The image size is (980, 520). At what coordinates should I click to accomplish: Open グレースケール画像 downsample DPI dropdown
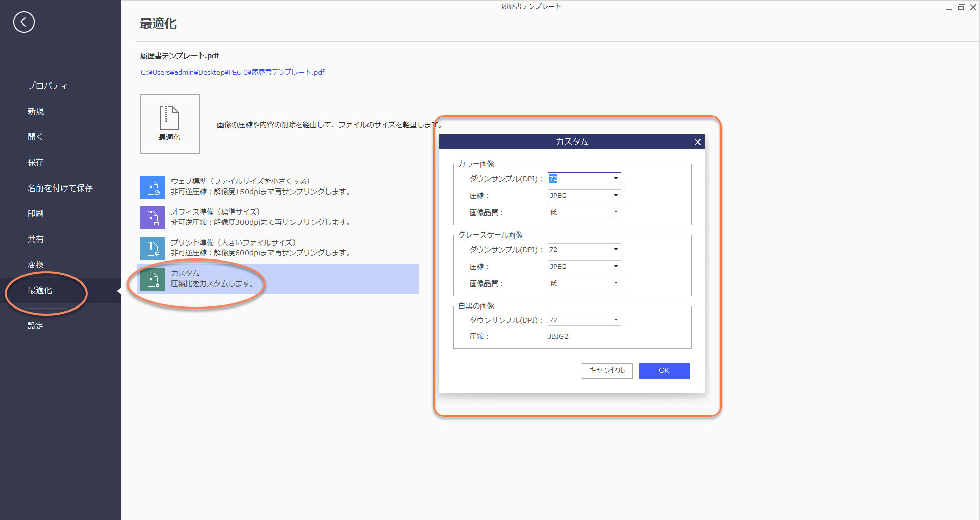point(584,249)
